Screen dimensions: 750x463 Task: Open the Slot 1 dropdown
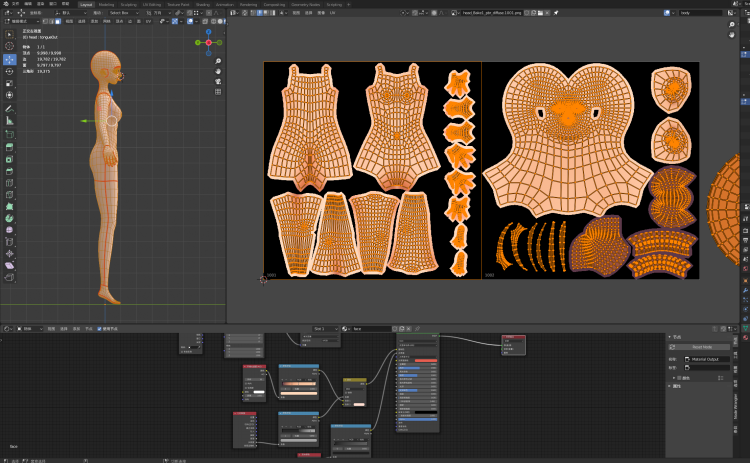[326, 328]
